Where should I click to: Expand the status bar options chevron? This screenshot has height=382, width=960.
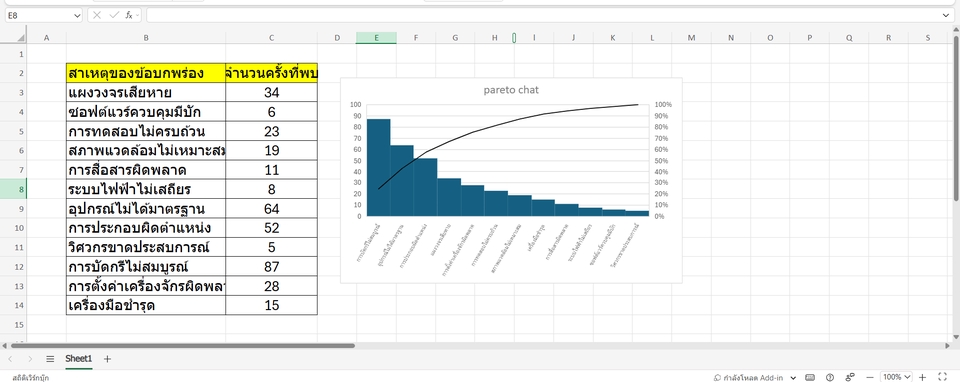pos(793,378)
